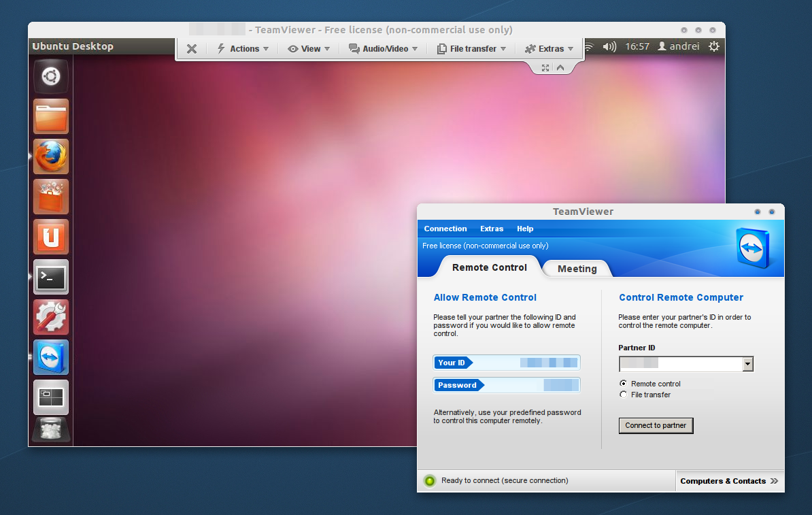
Task: Open Connection menu in TeamViewer window
Action: 445,229
